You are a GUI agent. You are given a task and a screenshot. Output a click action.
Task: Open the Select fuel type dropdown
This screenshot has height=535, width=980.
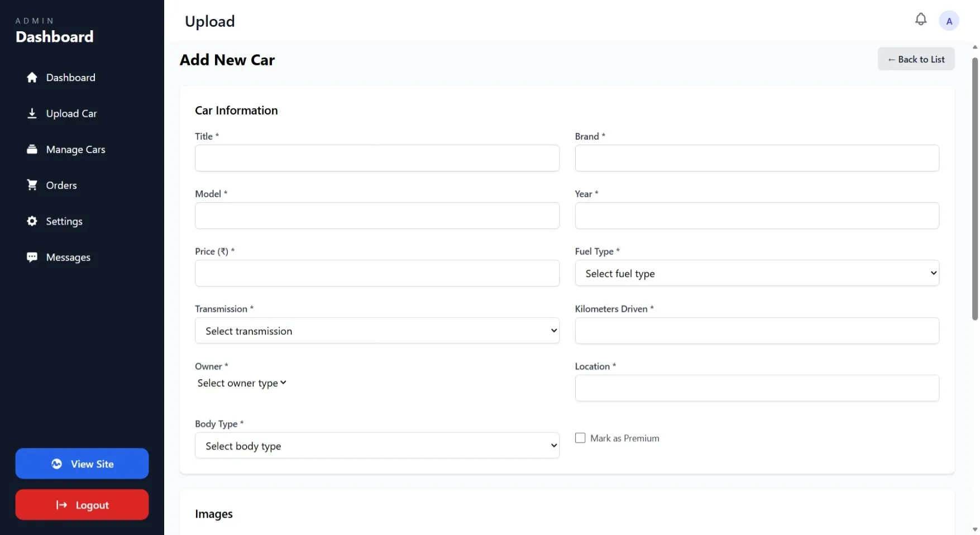(x=757, y=273)
